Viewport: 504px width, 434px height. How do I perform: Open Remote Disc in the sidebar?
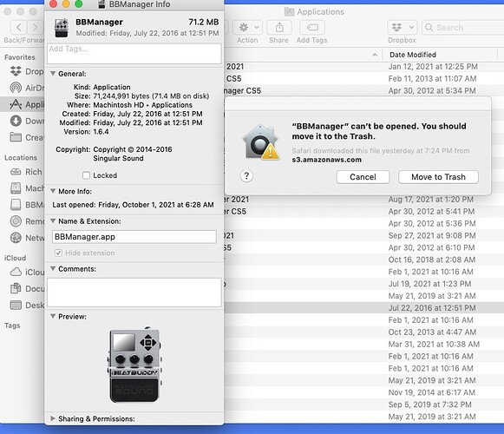(x=27, y=221)
